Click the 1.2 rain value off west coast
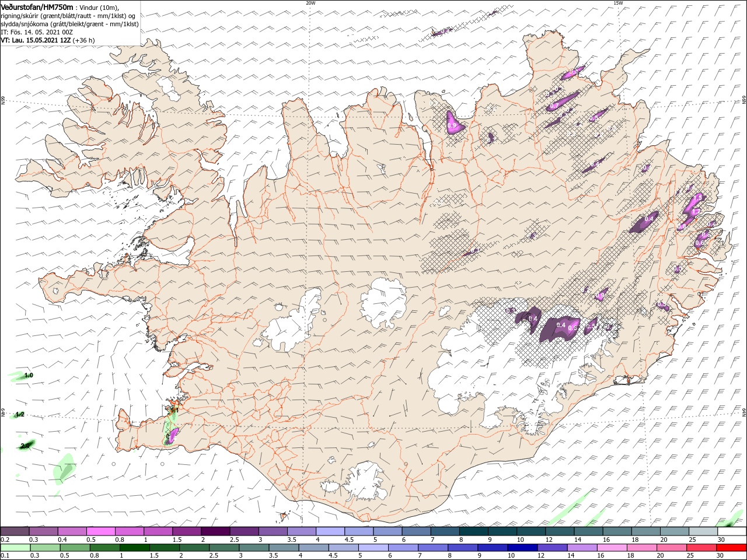The image size is (747, 560). pyautogui.click(x=19, y=414)
